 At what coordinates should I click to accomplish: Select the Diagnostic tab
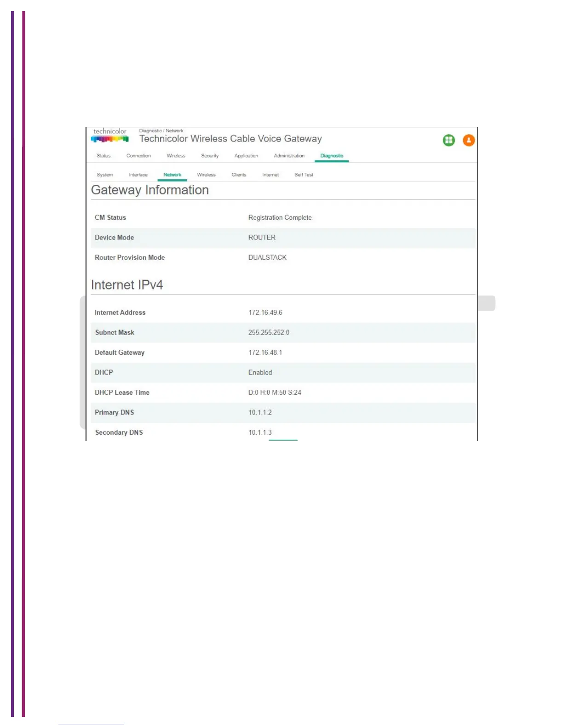click(332, 156)
